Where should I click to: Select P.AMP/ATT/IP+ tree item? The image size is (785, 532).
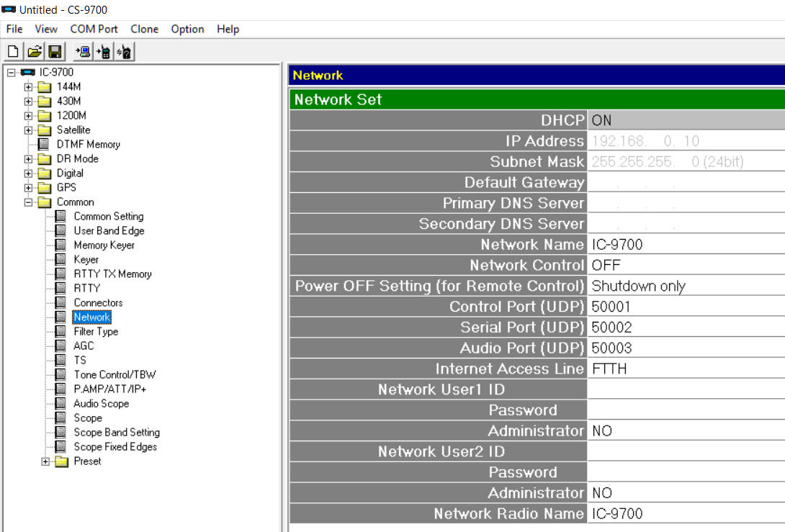(110, 389)
